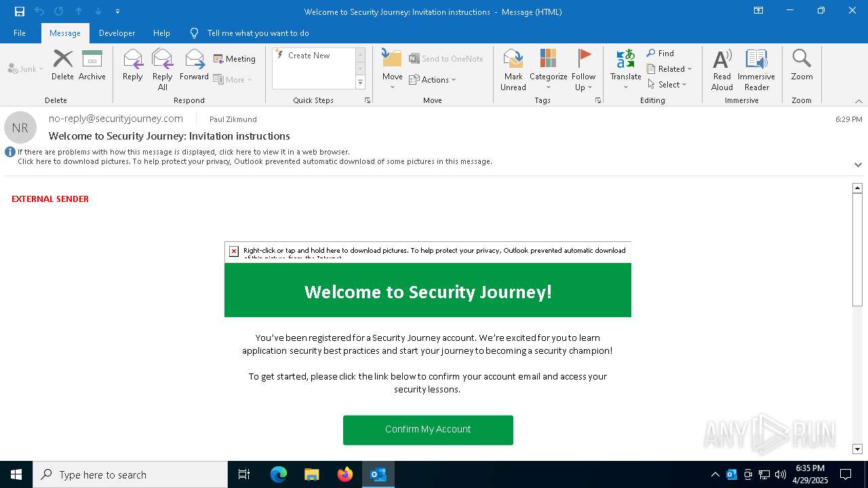Switch to the Message ribbon tab

[x=65, y=33]
